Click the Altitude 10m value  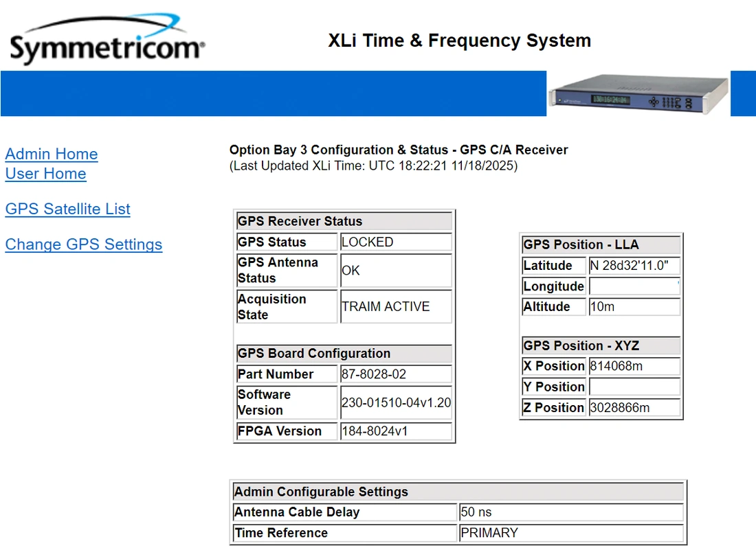(x=634, y=307)
